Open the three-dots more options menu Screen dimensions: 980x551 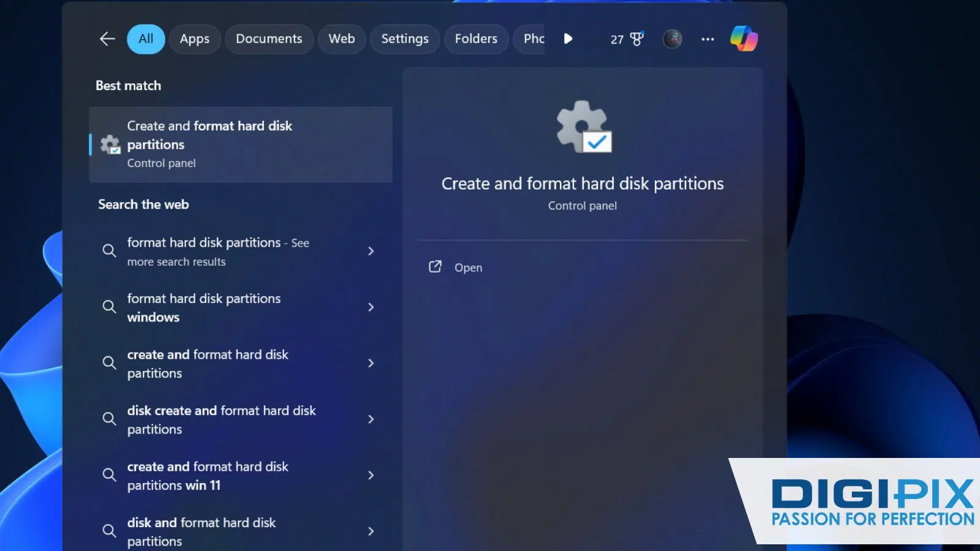707,39
